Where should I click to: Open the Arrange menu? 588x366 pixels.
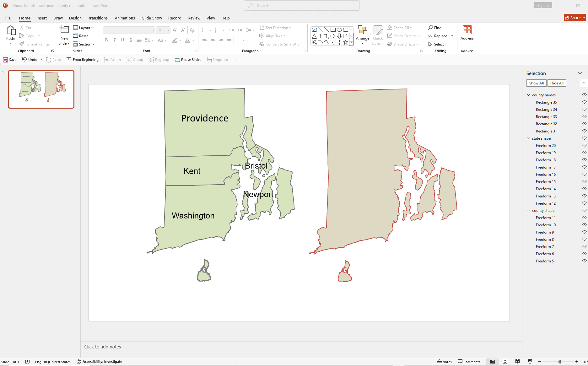363,35
